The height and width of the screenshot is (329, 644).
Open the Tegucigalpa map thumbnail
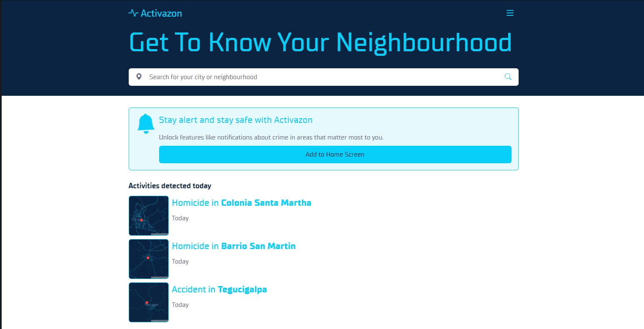pyautogui.click(x=149, y=302)
